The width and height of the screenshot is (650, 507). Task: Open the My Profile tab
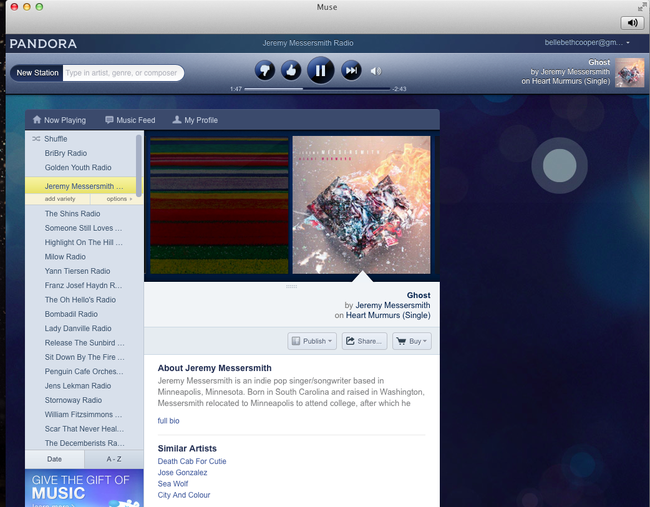[x=195, y=120]
